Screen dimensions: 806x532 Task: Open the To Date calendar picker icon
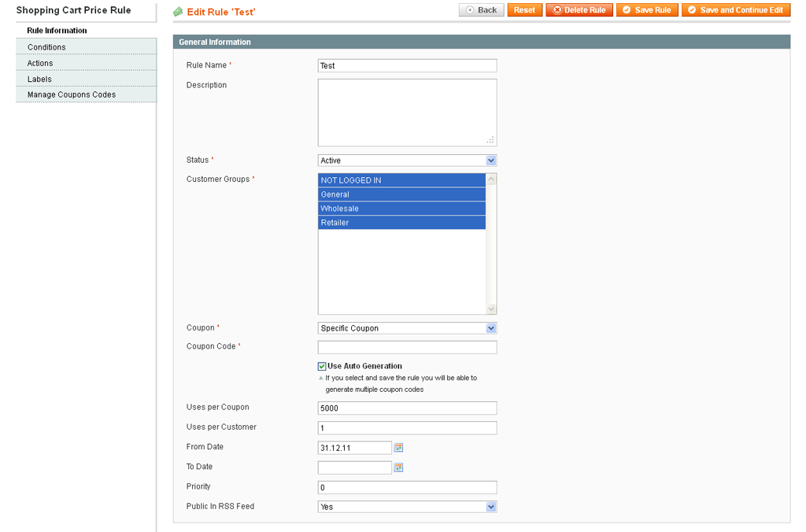click(398, 467)
